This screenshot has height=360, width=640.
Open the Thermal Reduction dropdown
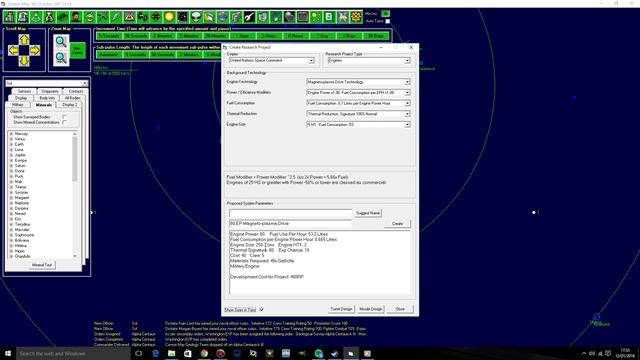[407, 114]
